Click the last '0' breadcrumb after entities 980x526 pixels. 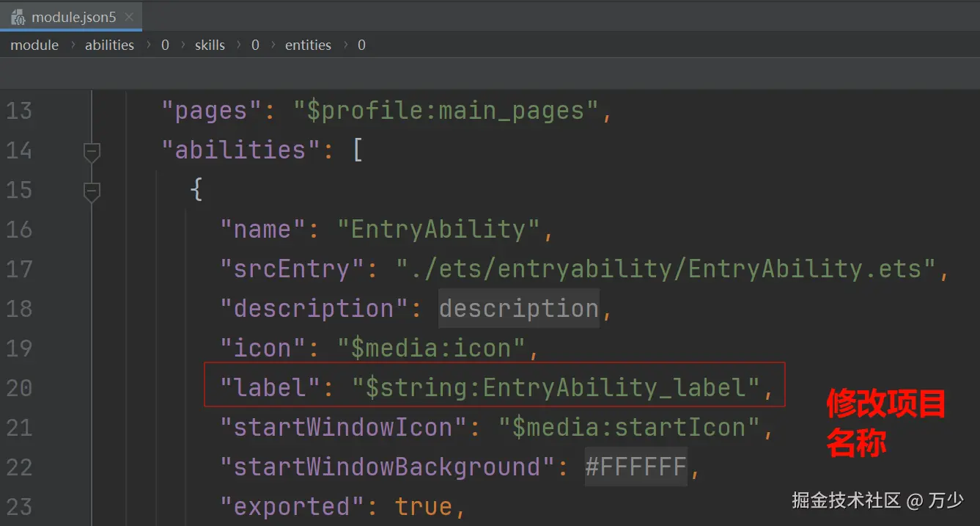click(x=361, y=45)
